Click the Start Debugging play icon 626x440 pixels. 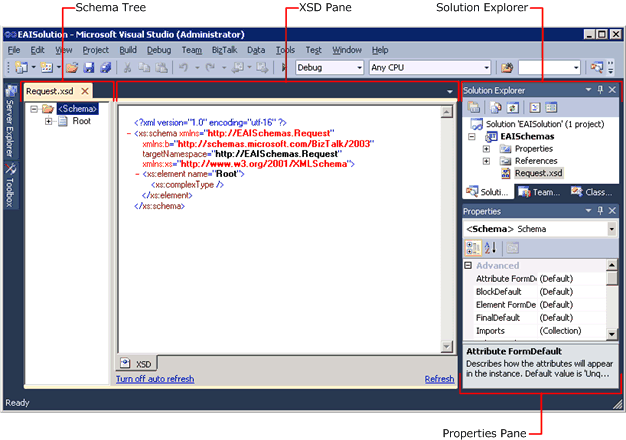click(x=284, y=67)
